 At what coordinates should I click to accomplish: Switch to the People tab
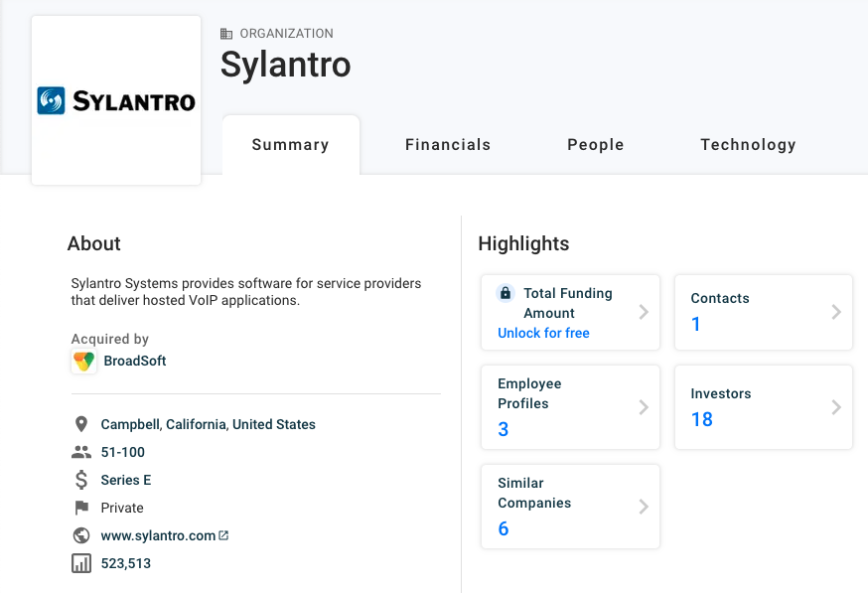(x=596, y=145)
